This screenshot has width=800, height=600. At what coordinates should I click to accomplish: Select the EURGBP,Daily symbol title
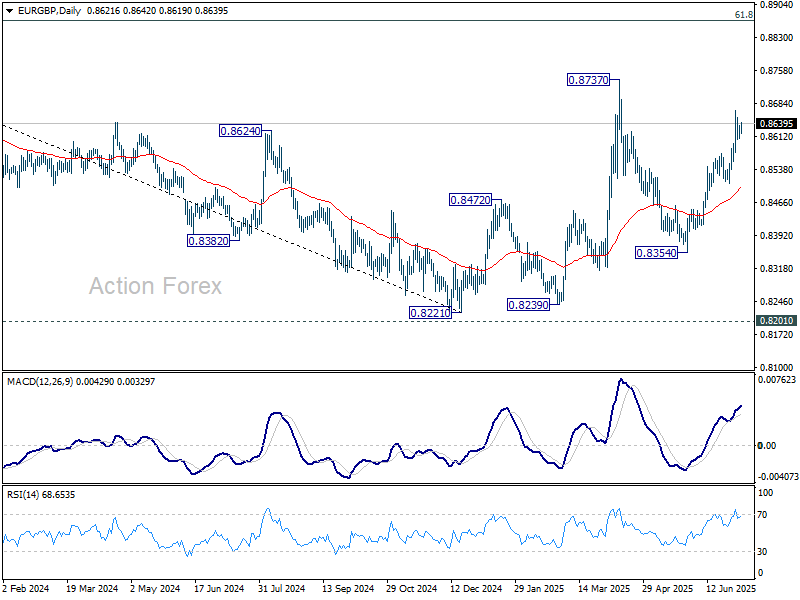coord(49,11)
